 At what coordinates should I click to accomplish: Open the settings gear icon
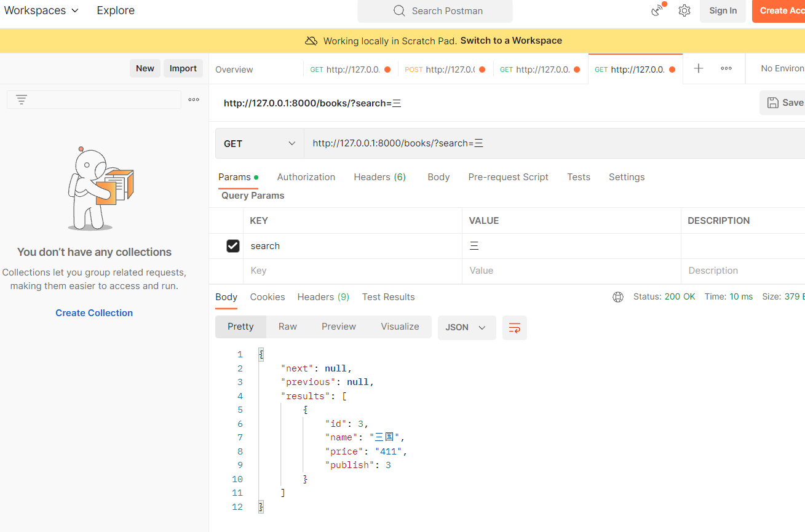click(684, 10)
